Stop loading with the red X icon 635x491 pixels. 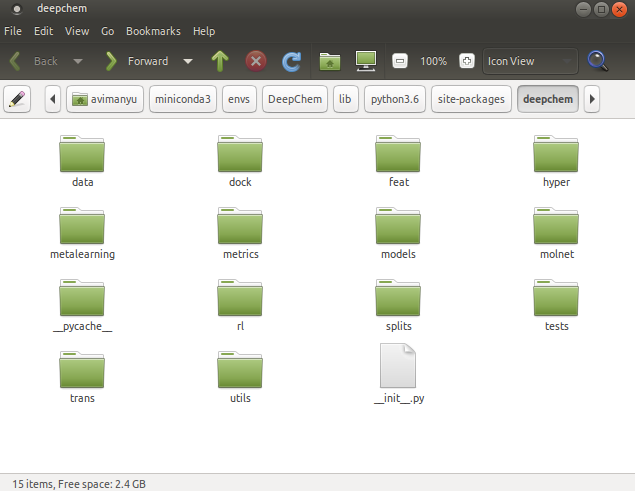(256, 61)
